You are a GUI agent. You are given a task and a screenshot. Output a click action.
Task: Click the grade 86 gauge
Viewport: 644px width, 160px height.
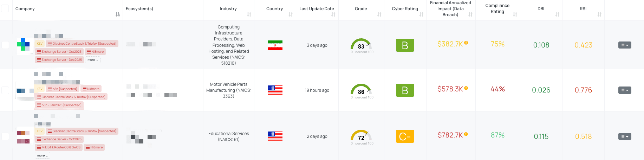click(x=361, y=91)
